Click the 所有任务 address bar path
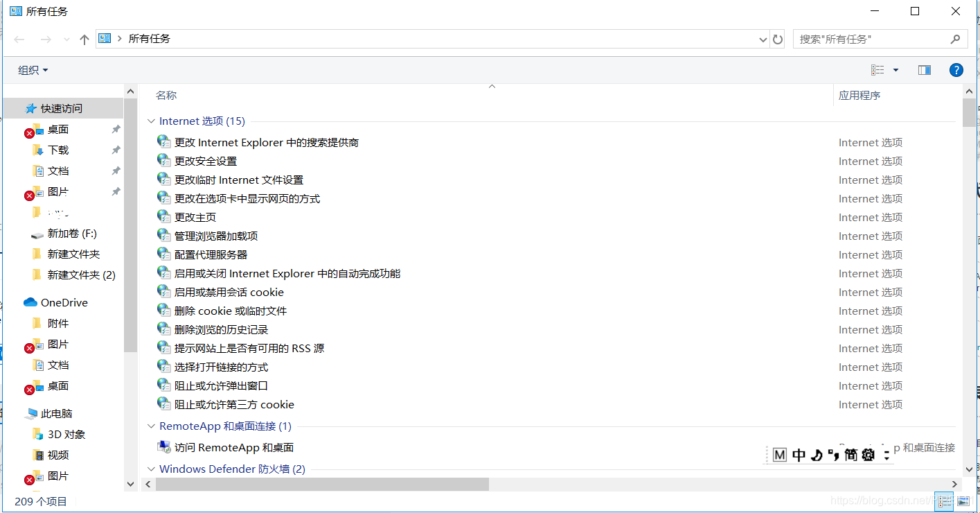 click(x=150, y=39)
